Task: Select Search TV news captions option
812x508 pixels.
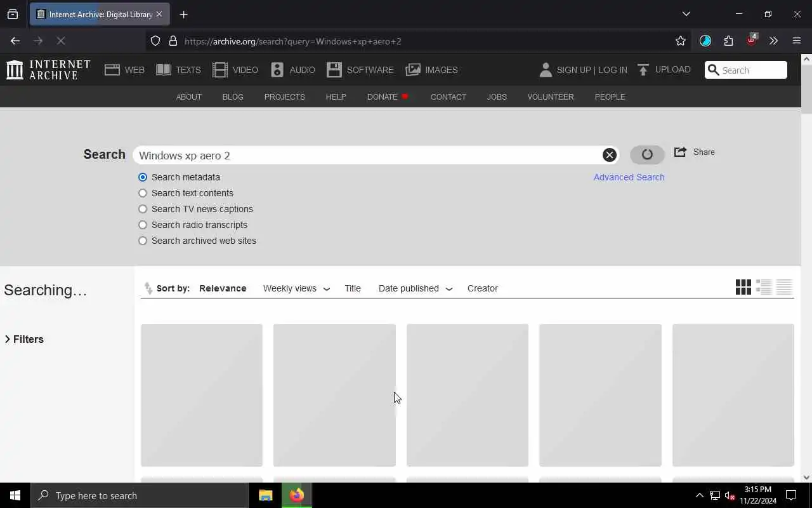Action: (143, 209)
